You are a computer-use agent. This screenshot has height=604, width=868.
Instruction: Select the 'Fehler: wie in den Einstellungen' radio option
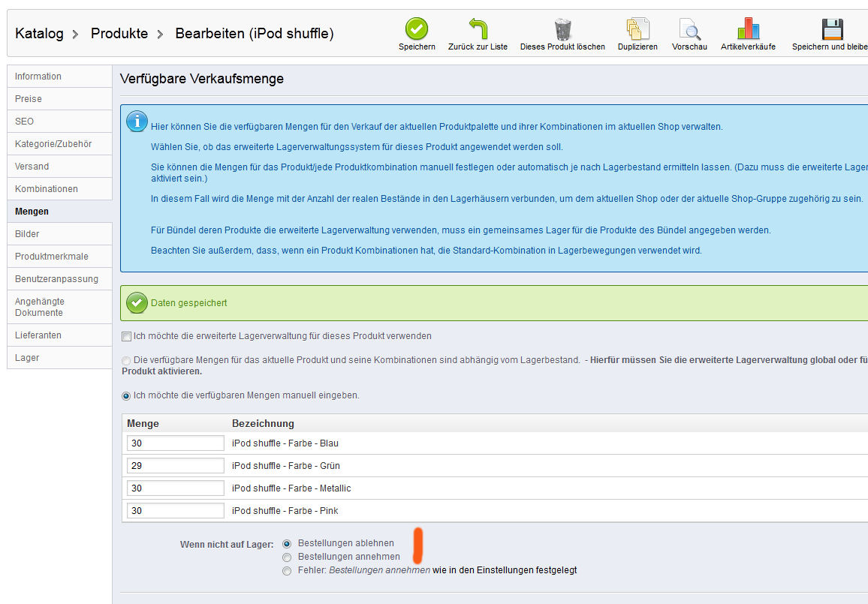[x=287, y=571]
